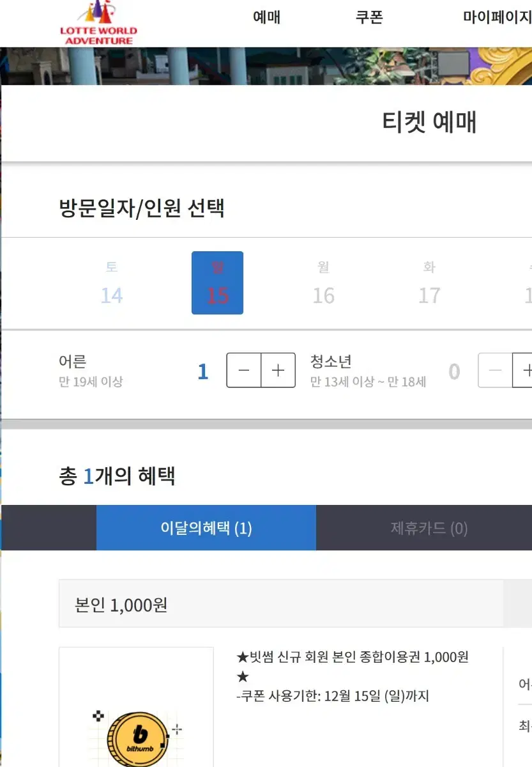This screenshot has height=767, width=532.
Task: Increase 청소년 count with plus button
Action: (x=523, y=370)
